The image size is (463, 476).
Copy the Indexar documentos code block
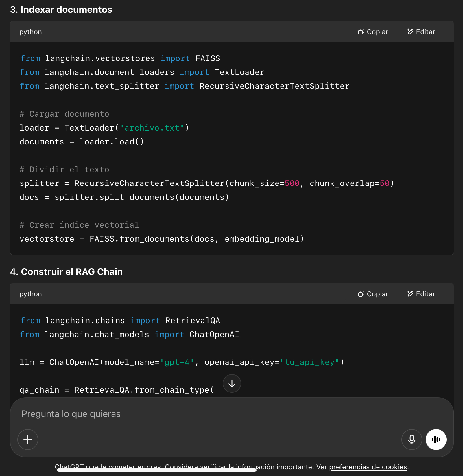(x=373, y=32)
